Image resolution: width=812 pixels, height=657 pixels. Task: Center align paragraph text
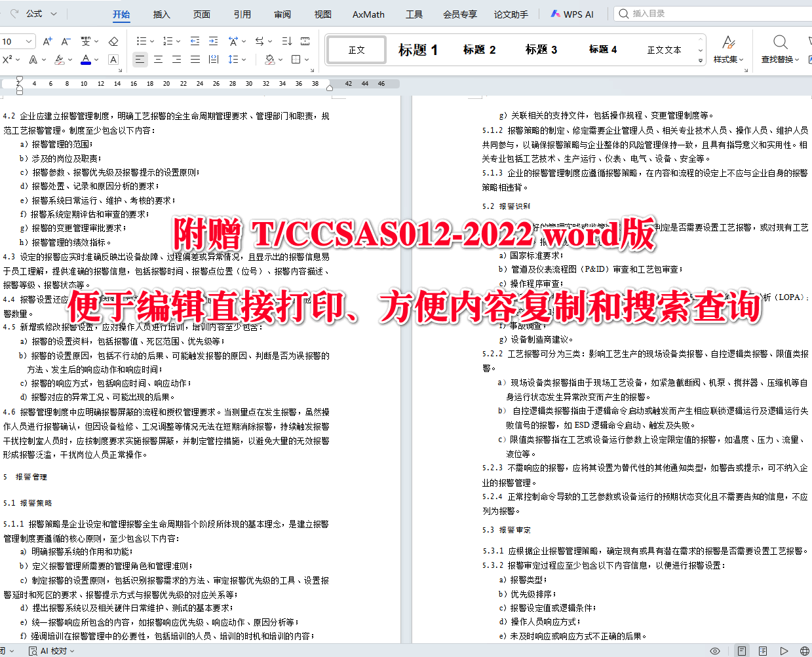coord(159,60)
